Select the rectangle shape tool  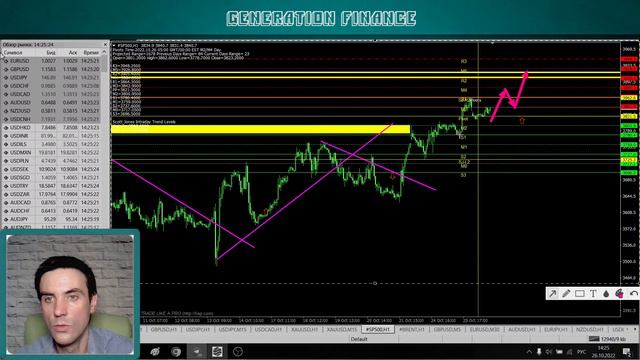580,293
